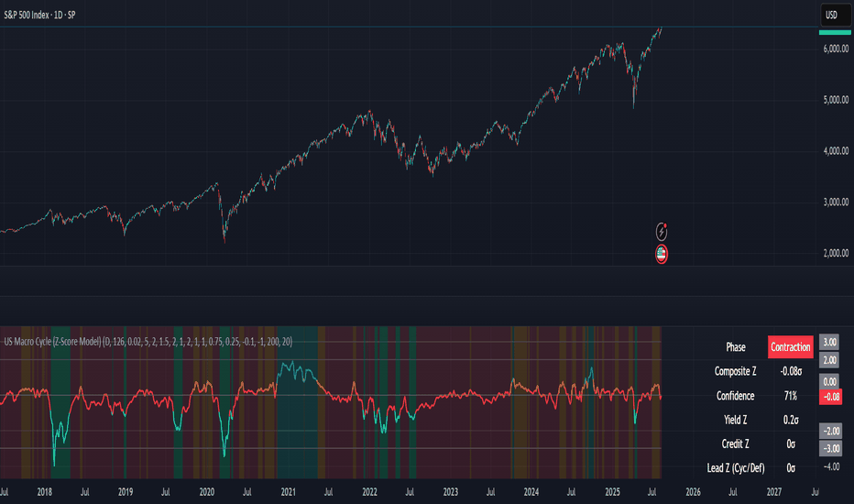This screenshot has width=854, height=504.
Task: Click the Confidence row label
Action: click(735, 396)
